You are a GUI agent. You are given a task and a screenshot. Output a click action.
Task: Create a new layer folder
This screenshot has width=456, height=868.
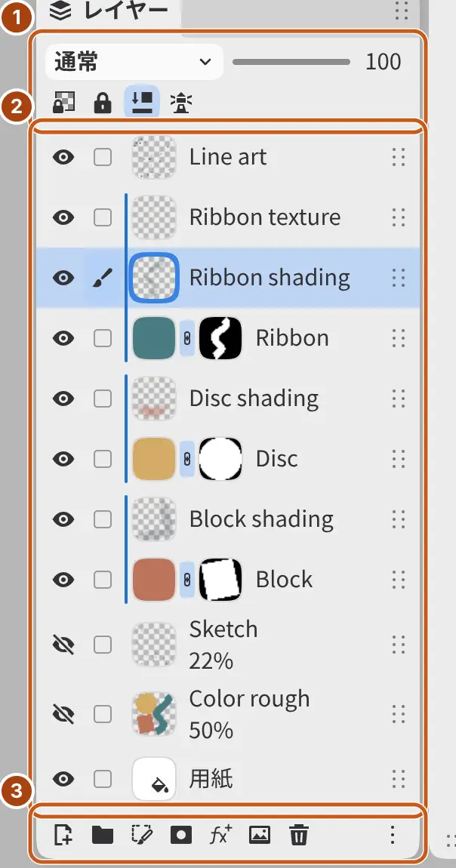[103, 834]
